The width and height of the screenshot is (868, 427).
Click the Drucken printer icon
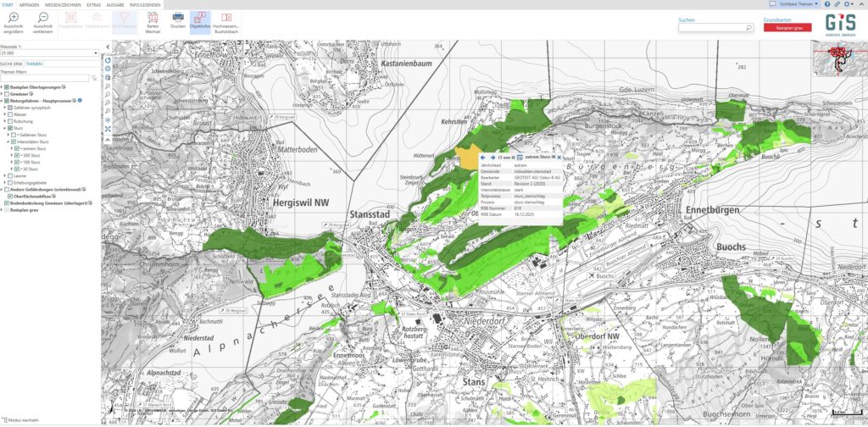[x=177, y=20]
